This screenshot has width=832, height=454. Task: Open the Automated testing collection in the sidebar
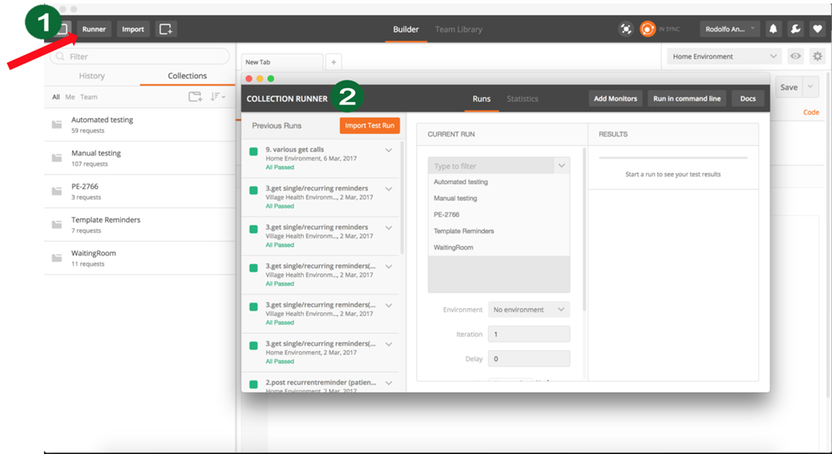coord(140,125)
